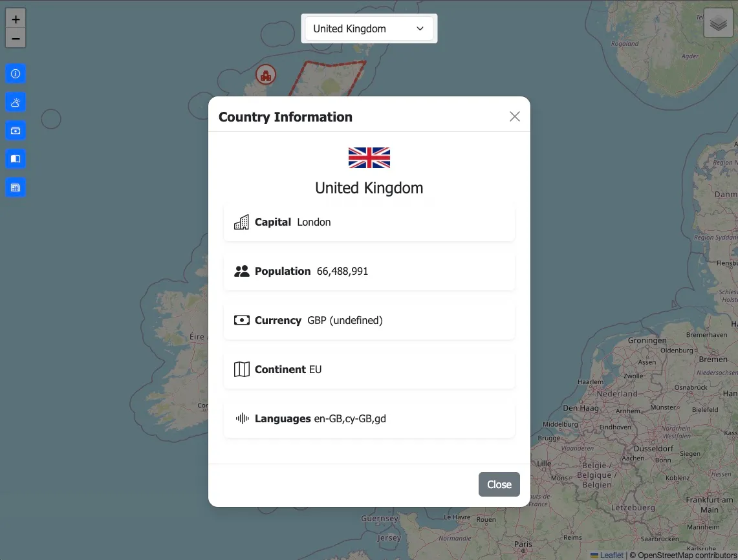
Task: Click the calendar grid sidebar button
Action: (16, 188)
